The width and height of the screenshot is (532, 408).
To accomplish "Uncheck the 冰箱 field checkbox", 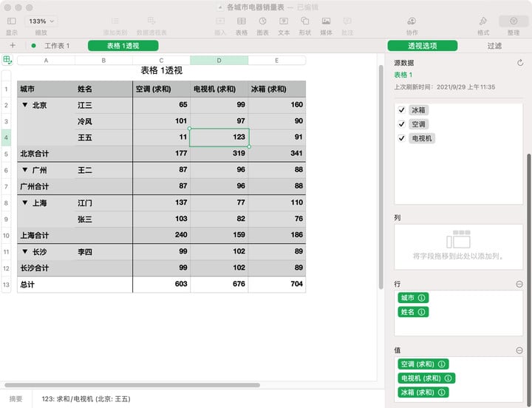I will pyautogui.click(x=401, y=110).
